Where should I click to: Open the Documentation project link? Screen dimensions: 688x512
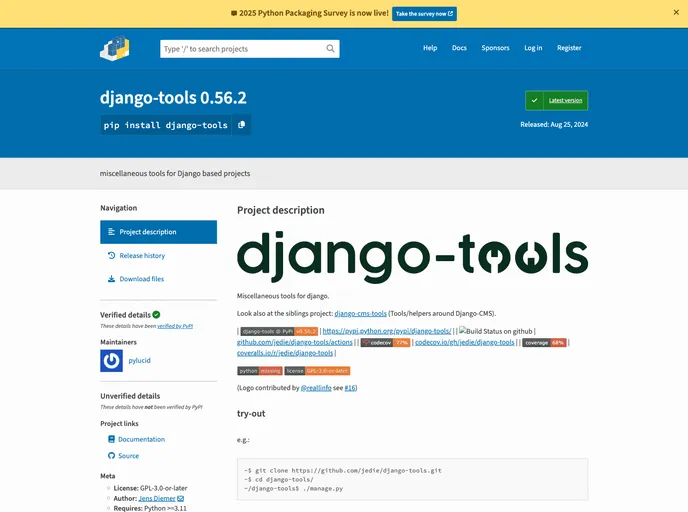pos(141,439)
